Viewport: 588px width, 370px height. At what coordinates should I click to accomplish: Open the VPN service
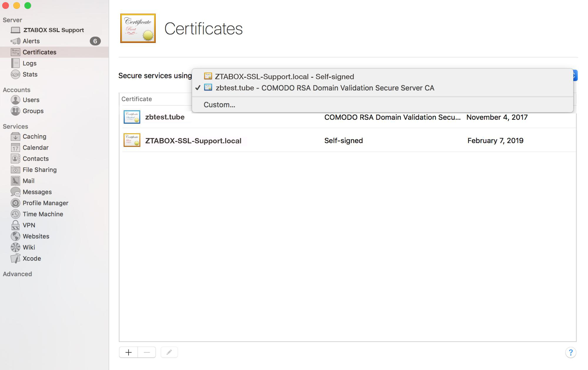(x=29, y=225)
